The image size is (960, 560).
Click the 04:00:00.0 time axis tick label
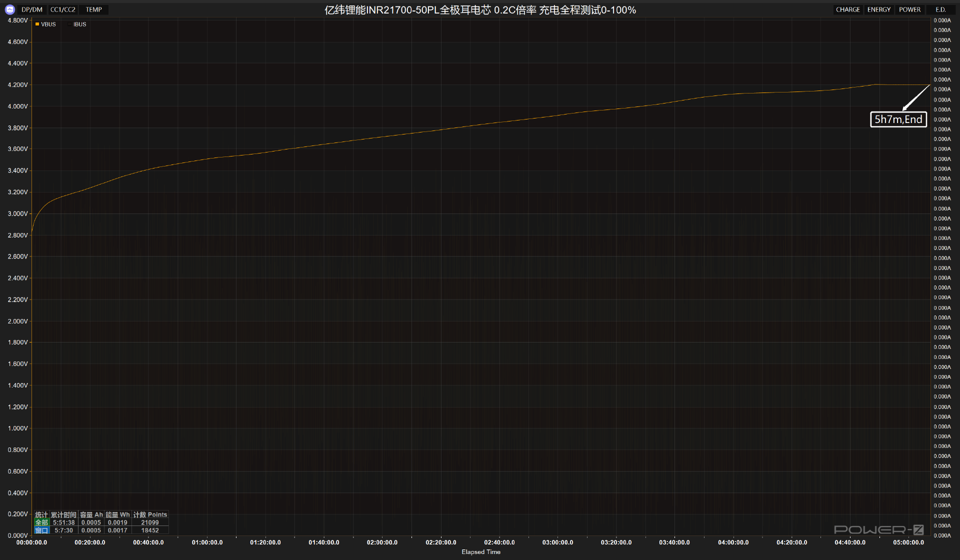tap(733, 542)
